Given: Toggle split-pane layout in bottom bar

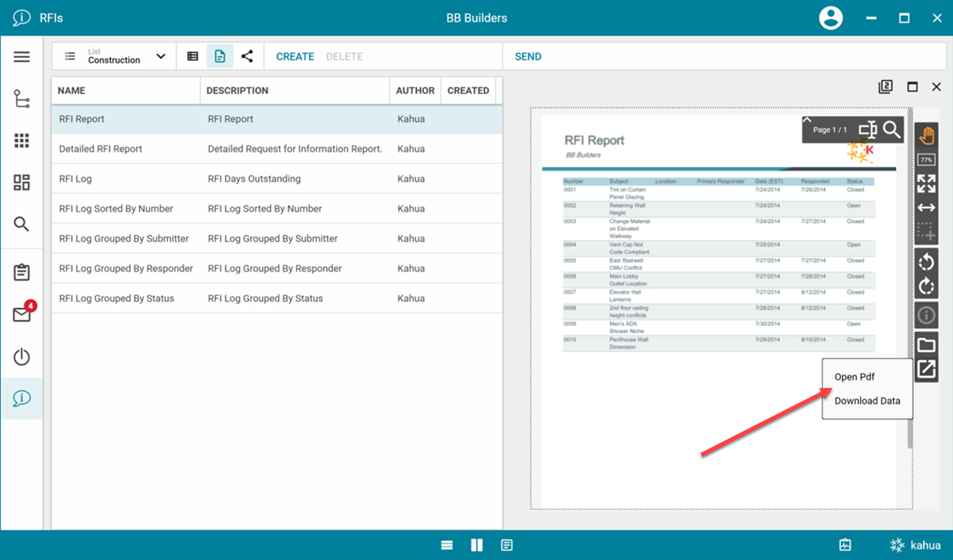Looking at the screenshot, I should pos(476,545).
